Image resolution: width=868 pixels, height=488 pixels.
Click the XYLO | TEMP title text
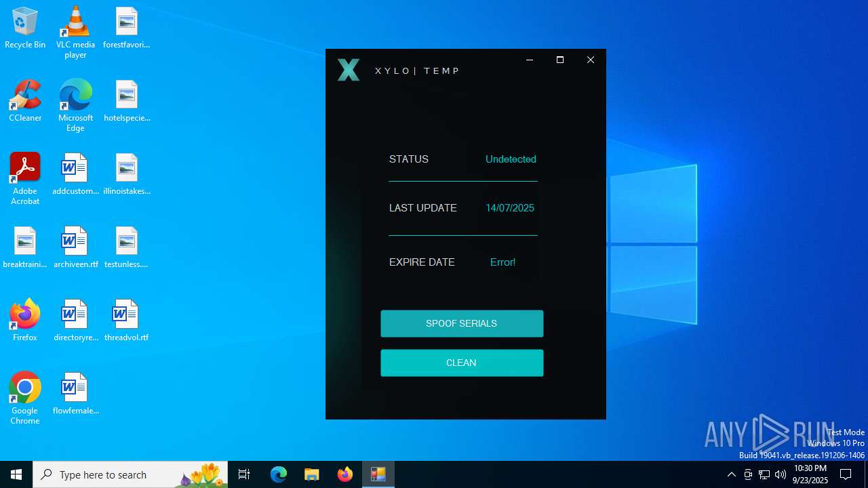pos(417,70)
